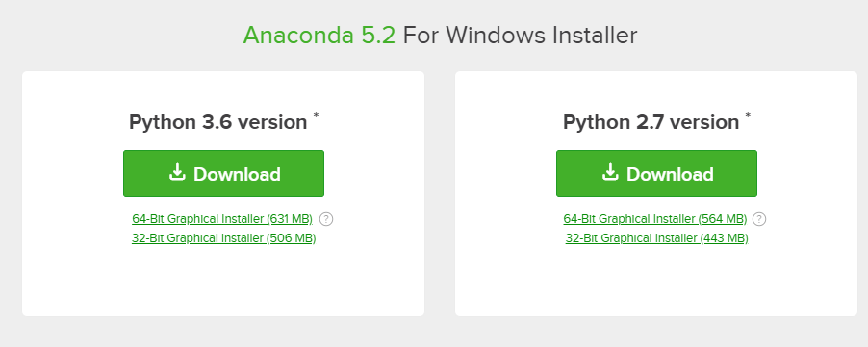Click the asterisk after Python 2.7 version
The width and height of the screenshot is (868, 347).
point(749,115)
